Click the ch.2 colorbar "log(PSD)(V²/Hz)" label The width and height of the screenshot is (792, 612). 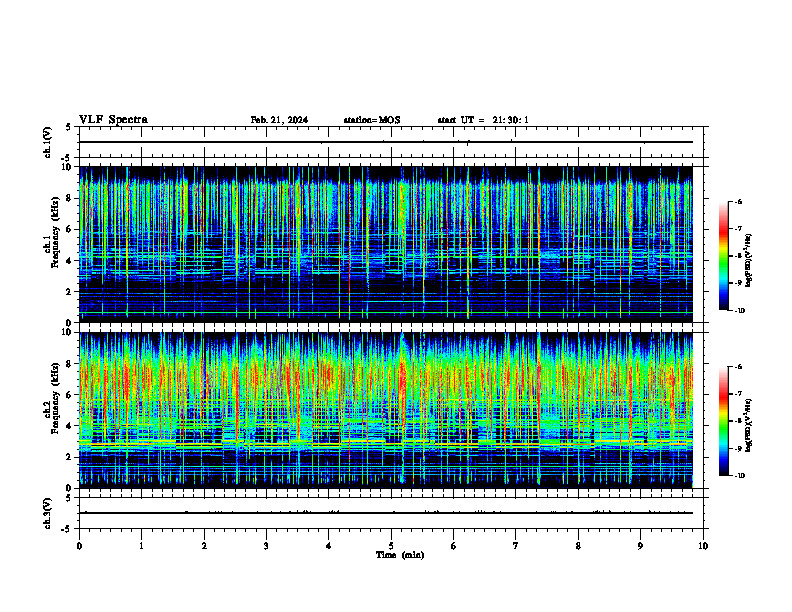749,425
